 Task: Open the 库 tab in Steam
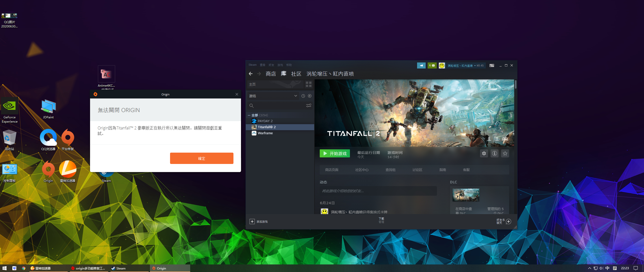pyautogui.click(x=284, y=74)
